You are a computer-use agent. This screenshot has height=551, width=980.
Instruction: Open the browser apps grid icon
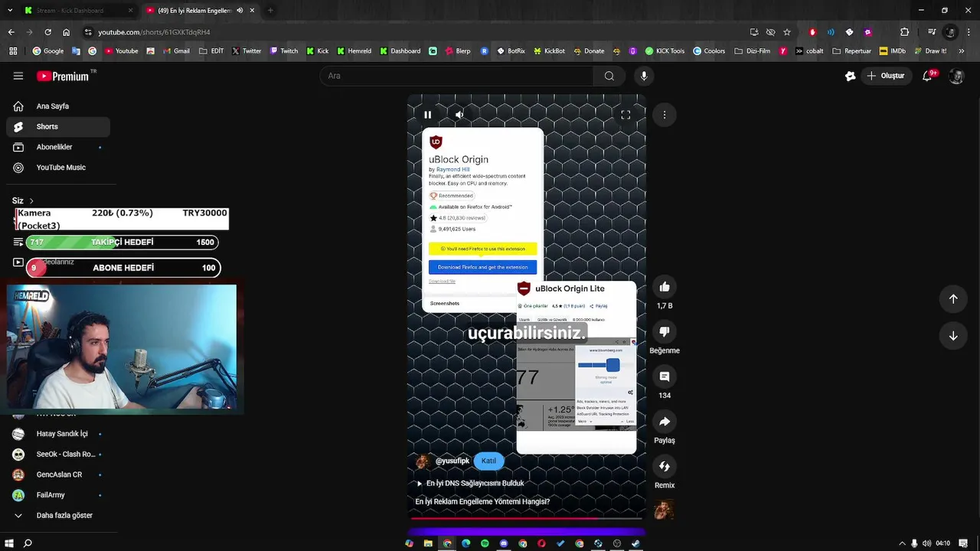[13, 51]
